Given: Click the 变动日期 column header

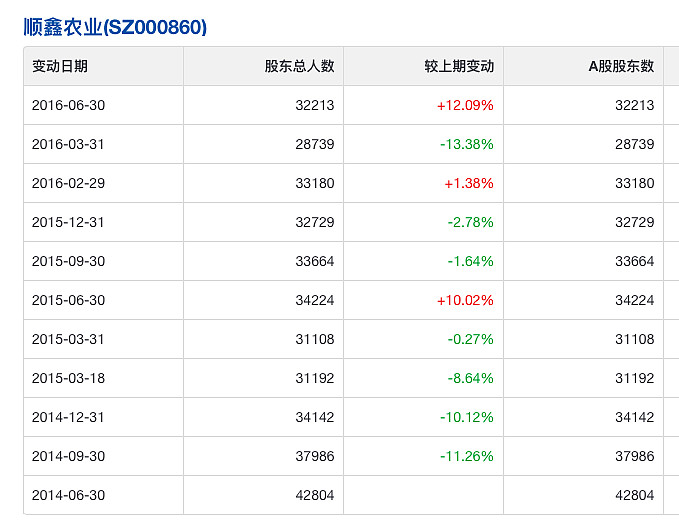Looking at the screenshot, I should click(x=60, y=67).
